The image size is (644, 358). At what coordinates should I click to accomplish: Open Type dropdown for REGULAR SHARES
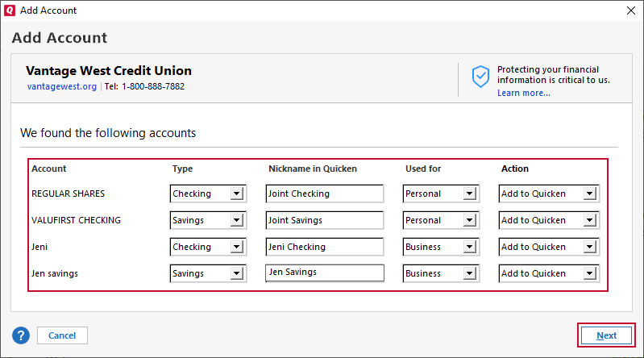pyautogui.click(x=236, y=194)
